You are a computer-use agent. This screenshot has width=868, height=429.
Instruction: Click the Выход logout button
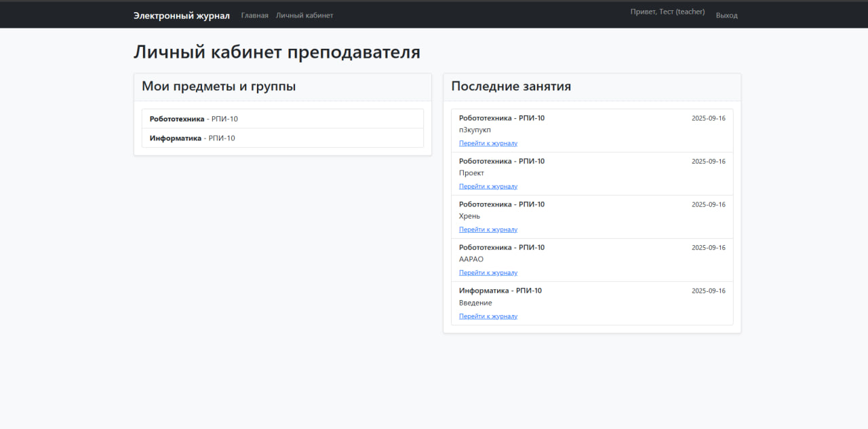tap(726, 15)
